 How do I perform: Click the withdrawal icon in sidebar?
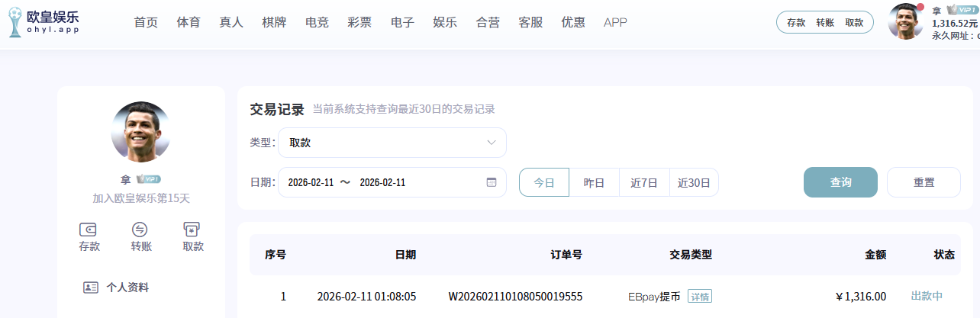[192, 230]
